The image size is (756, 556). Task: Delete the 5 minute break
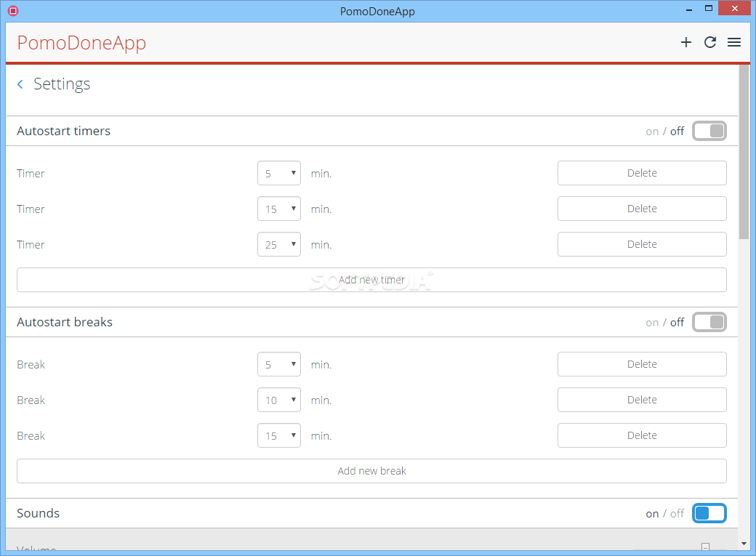(642, 364)
